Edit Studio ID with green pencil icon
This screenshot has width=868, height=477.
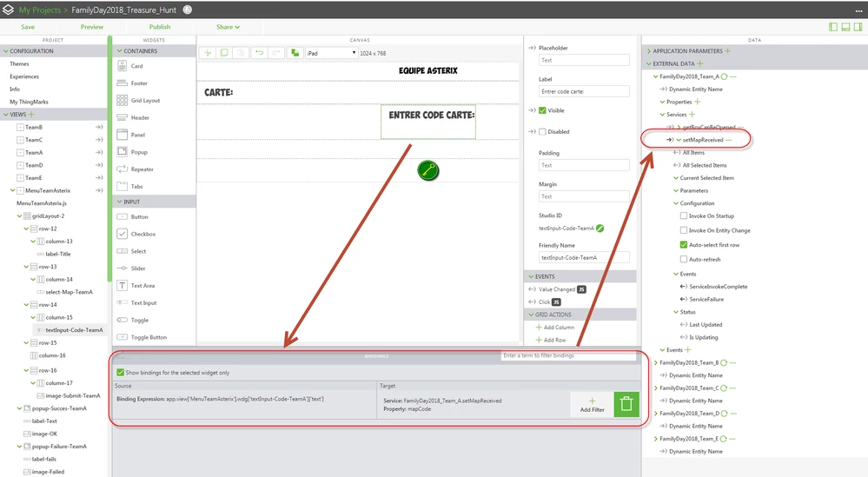pyautogui.click(x=600, y=228)
